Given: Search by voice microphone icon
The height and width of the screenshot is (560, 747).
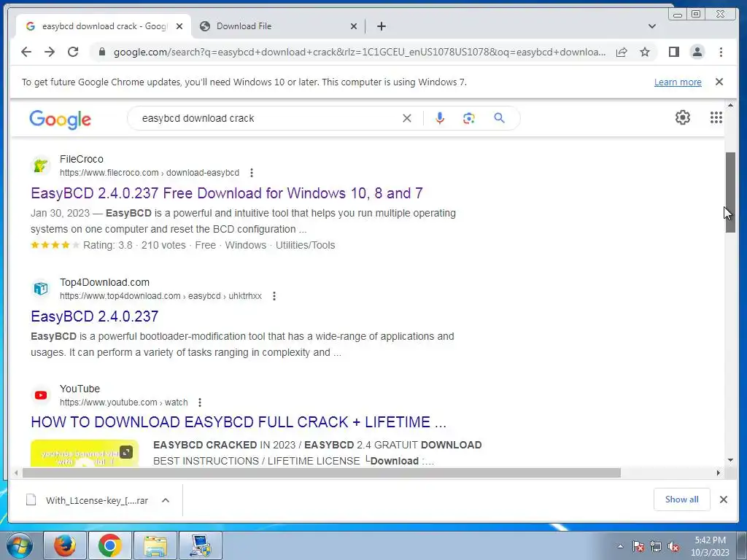Looking at the screenshot, I should [440, 118].
